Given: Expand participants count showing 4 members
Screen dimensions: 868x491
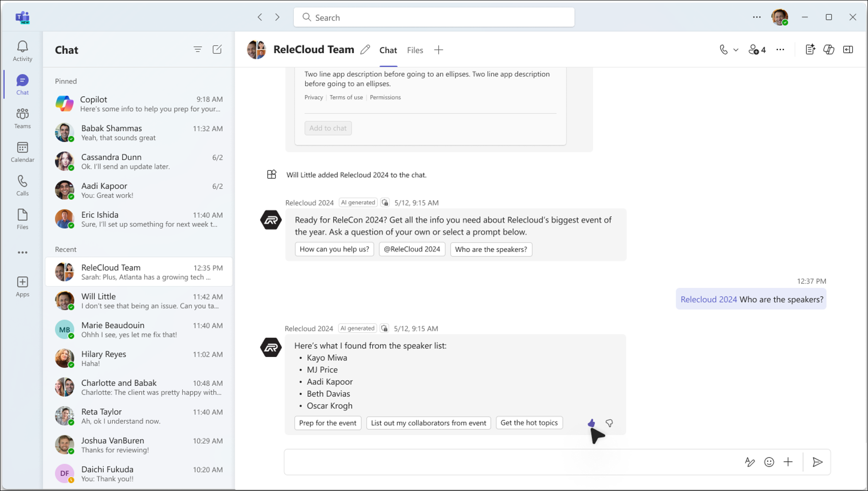Looking at the screenshot, I should click(757, 50).
